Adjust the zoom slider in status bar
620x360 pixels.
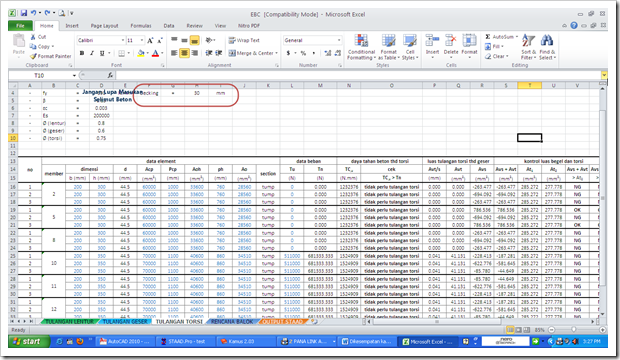click(x=574, y=330)
